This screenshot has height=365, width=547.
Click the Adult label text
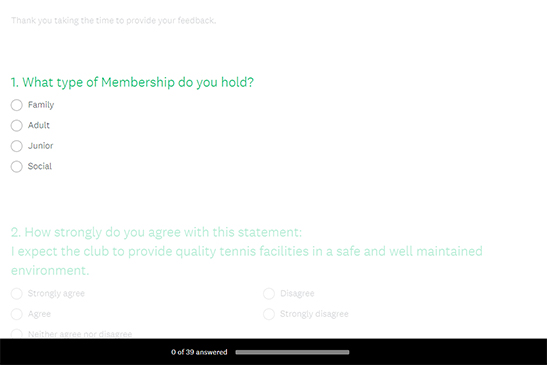[39, 125]
